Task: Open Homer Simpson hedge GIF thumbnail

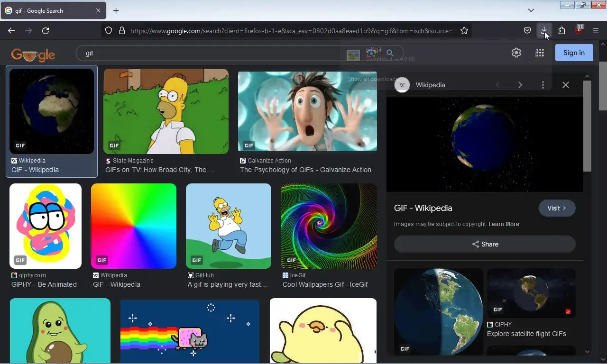Action: click(166, 111)
